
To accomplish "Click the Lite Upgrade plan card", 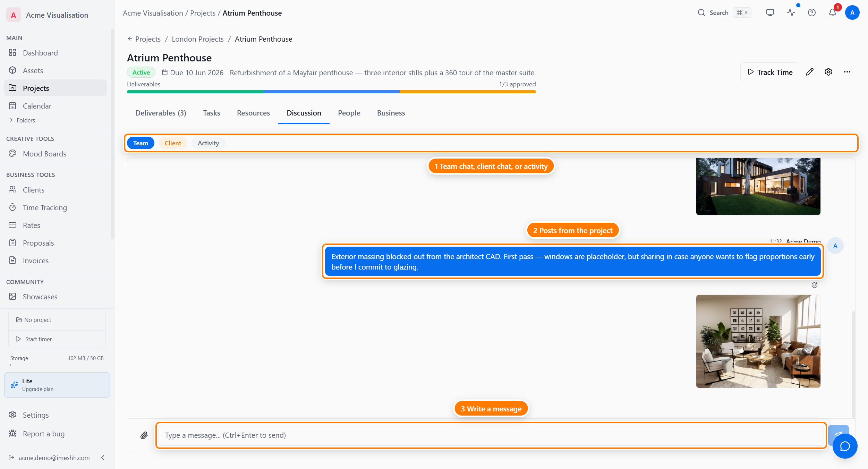I will (57, 385).
